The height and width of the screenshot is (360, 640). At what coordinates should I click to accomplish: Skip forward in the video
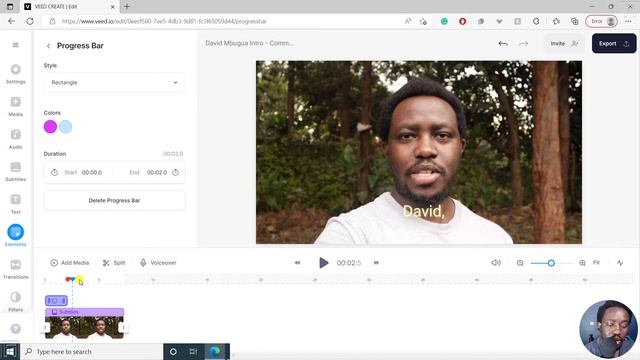click(x=376, y=263)
